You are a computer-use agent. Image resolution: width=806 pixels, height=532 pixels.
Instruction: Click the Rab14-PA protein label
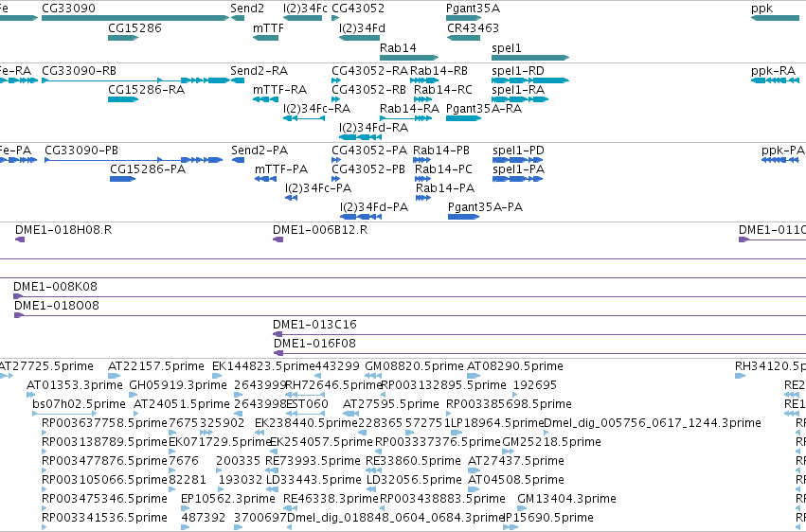(445, 188)
